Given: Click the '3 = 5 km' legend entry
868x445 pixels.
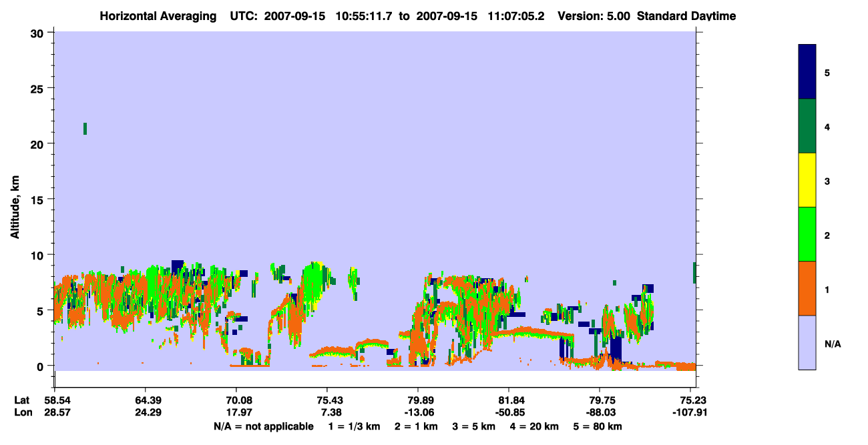Looking at the screenshot, I should tap(475, 426).
